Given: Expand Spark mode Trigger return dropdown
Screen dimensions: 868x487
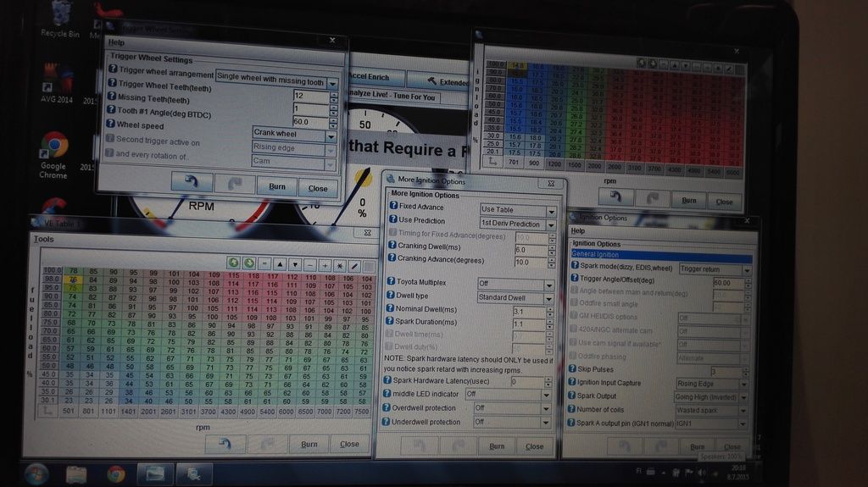Looking at the screenshot, I should 747,270.
